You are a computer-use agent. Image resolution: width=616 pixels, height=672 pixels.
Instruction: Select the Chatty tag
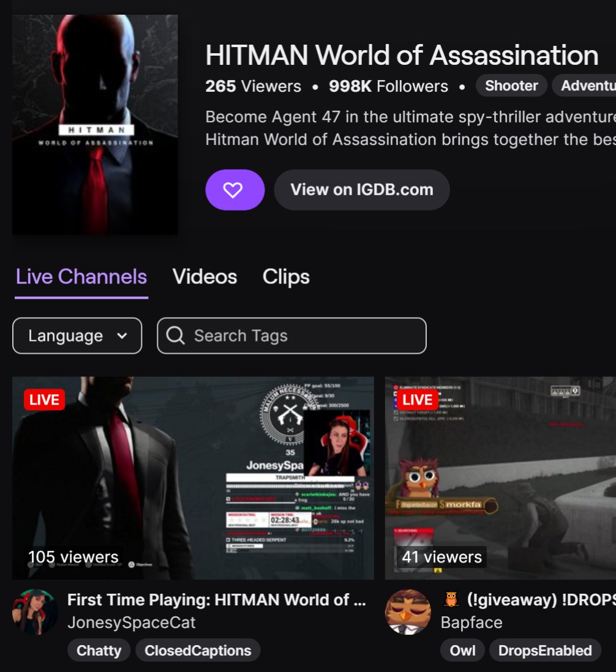coord(99,651)
